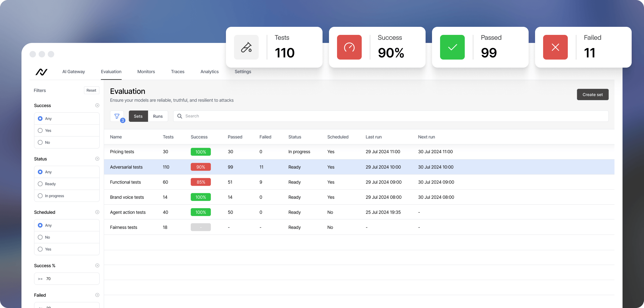Sort by the Name column header
The height and width of the screenshot is (308, 644).
pos(116,137)
